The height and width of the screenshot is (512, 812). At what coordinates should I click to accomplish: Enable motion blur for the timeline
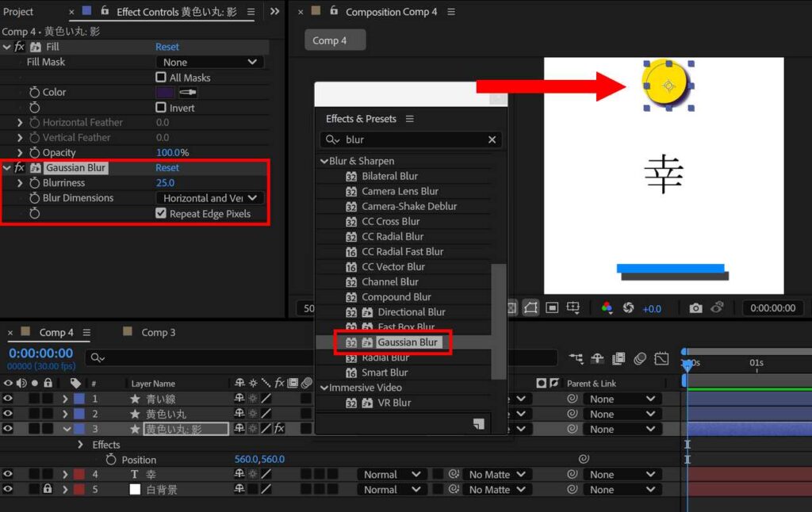pyautogui.click(x=640, y=358)
